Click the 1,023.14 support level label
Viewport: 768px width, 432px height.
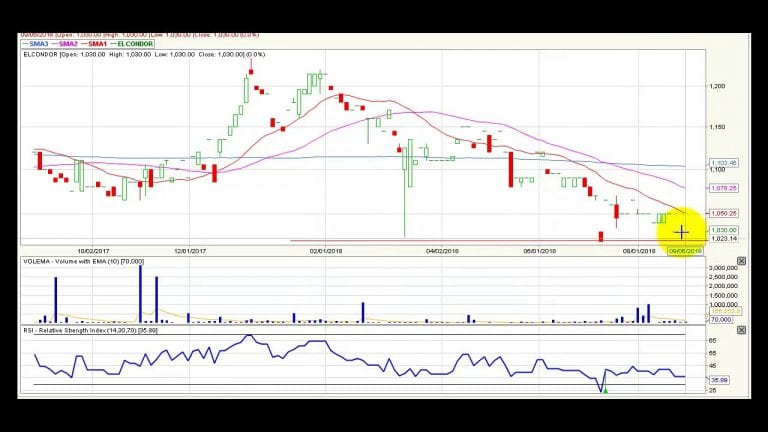pyautogui.click(x=723, y=239)
